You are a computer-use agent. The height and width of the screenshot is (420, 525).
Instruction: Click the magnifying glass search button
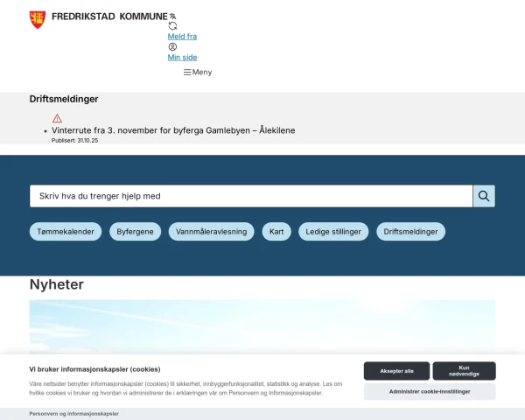click(x=484, y=196)
